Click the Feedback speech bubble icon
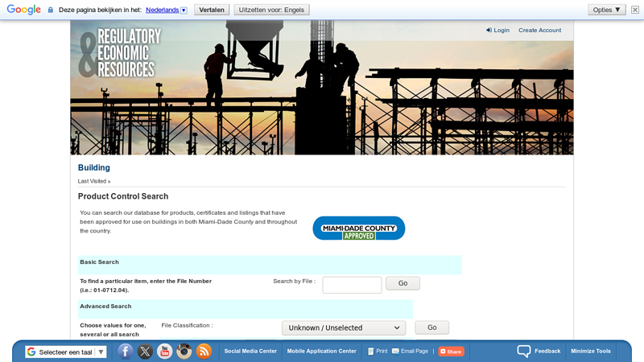The width and height of the screenshot is (644, 362). pyautogui.click(x=524, y=352)
